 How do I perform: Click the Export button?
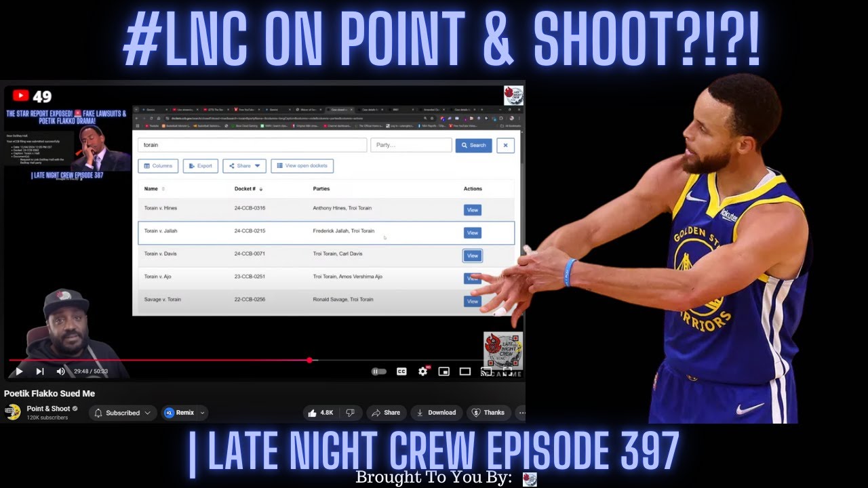[x=200, y=166]
